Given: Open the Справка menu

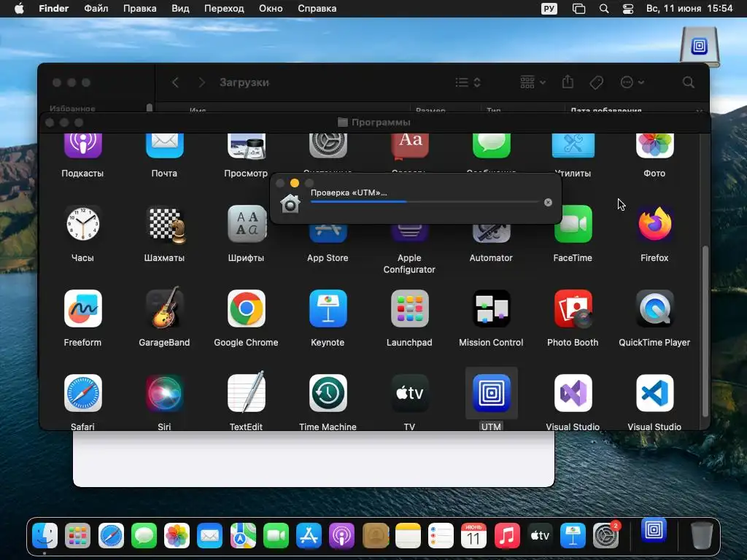Looking at the screenshot, I should pyautogui.click(x=317, y=9).
